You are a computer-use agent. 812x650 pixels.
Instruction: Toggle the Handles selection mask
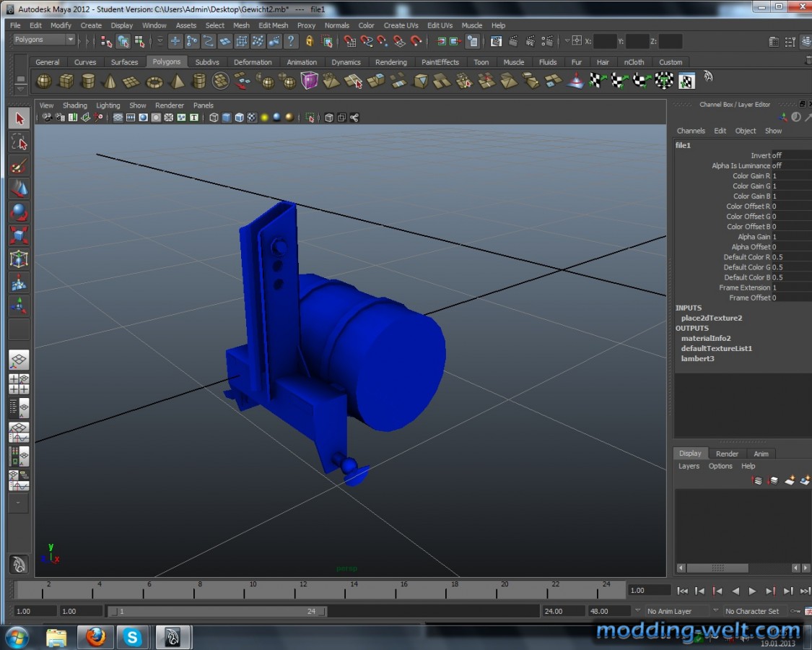(x=175, y=41)
